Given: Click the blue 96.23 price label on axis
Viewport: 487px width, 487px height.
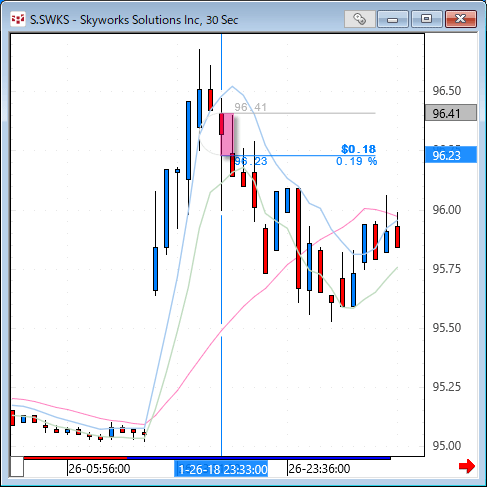Looking at the screenshot, I should 451,155.
